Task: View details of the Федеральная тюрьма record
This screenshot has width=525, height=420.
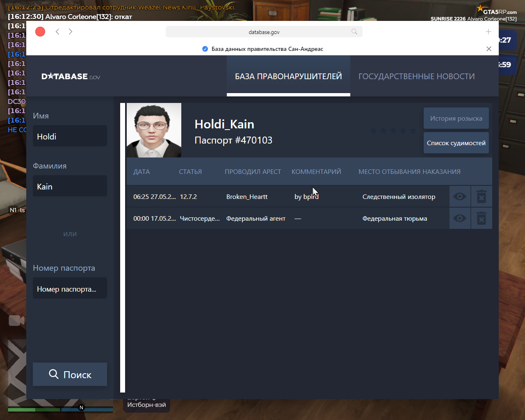Action: point(460,218)
